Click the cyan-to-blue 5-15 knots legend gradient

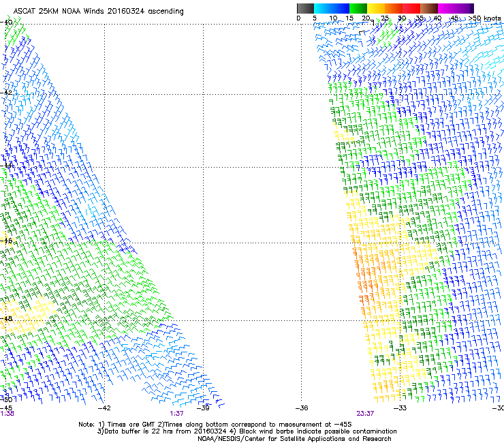[332, 8]
